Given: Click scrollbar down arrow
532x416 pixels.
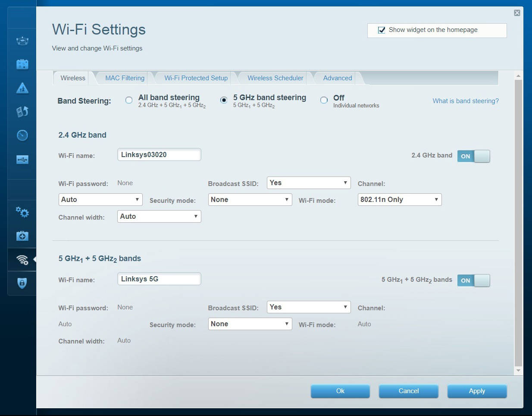Looking at the screenshot, I should (x=518, y=370).
